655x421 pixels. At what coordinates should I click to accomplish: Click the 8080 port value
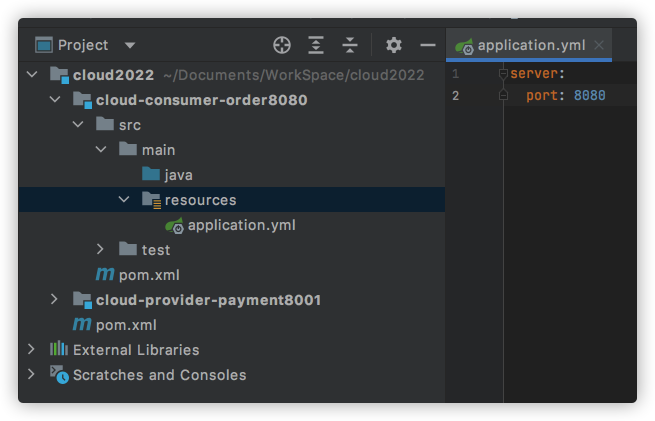click(x=589, y=96)
